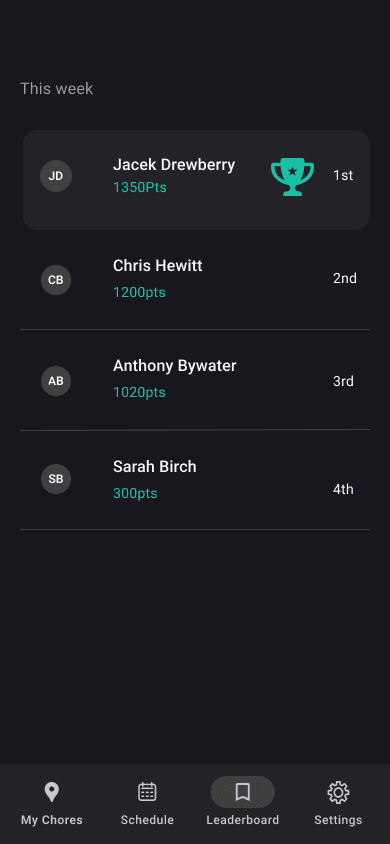Select Sarah Birch's name
Viewport: 390px width, 844px height.
click(x=155, y=467)
